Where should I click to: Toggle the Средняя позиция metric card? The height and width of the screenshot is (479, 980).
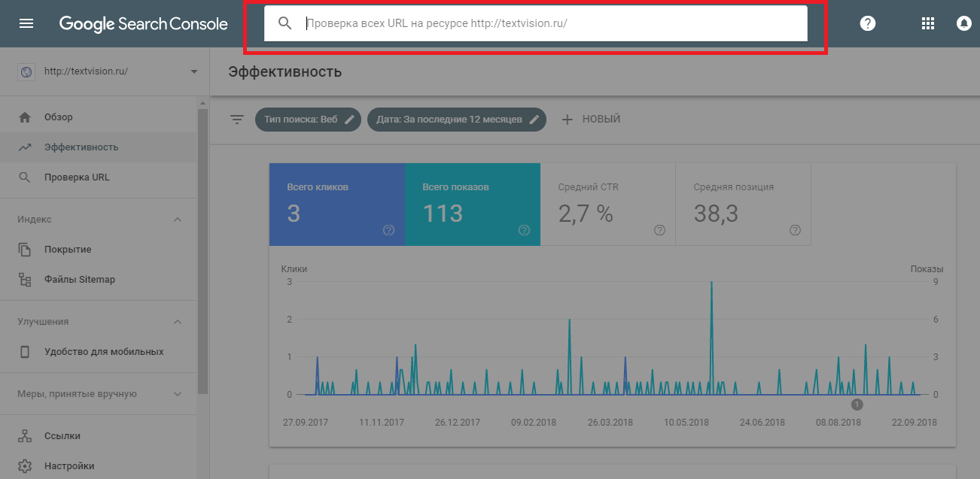(x=743, y=204)
